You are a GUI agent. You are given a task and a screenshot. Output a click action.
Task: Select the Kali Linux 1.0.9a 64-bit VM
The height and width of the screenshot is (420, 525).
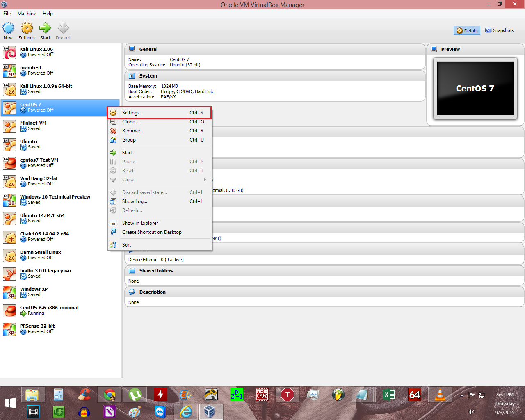[61, 89]
